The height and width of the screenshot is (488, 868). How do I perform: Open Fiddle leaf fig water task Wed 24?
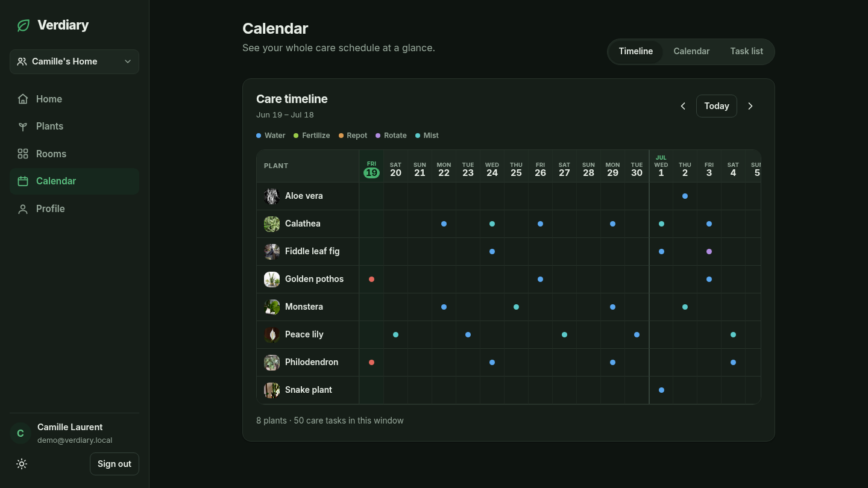492,251
